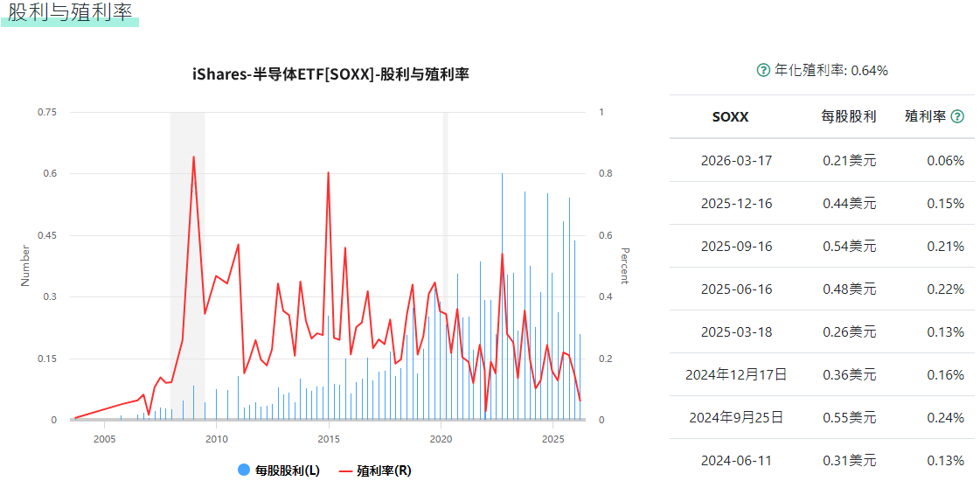This screenshot has width=980, height=481.
Task: Click the help icon next to 殖利率 column header
Action: pyautogui.click(x=957, y=116)
